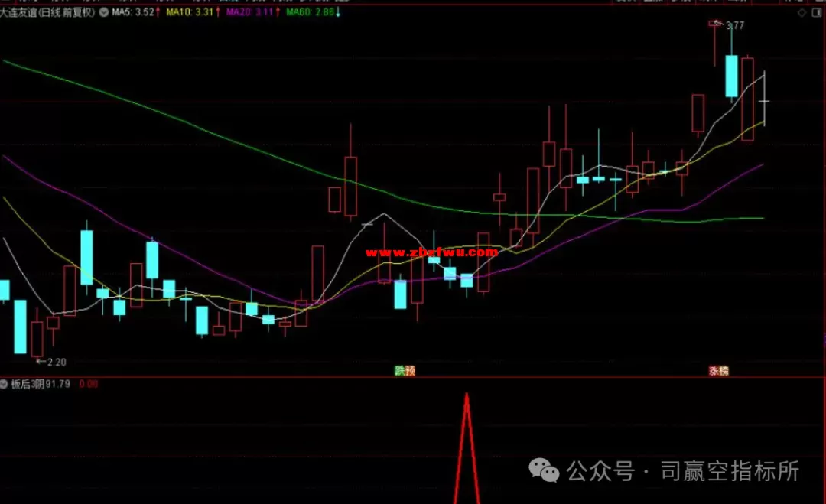826x504 pixels.
Task: Toggle the side panel icon at top-right
Action: click(x=817, y=13)
